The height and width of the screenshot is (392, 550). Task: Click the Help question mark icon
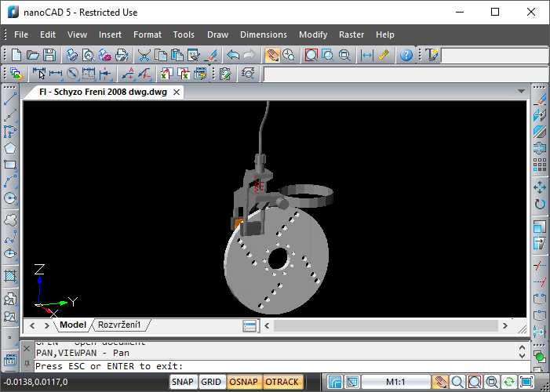tap(406, 55)
